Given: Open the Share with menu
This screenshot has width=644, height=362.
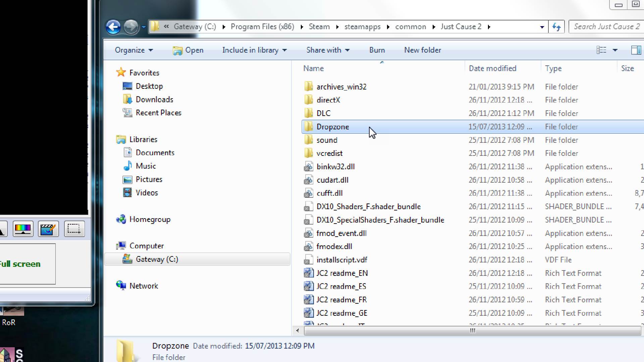Looking at the screenshot, I should point(328,50).
